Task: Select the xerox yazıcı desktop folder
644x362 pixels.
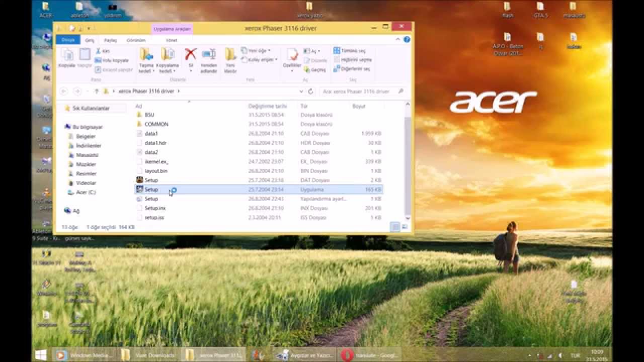Action: pyautogui.click(x=309, y=10)
